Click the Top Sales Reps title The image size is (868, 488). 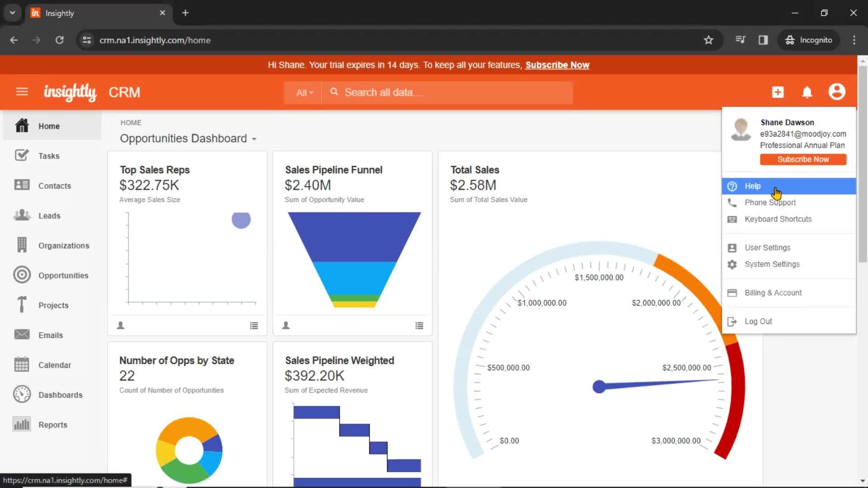click(x=155, y=170)
